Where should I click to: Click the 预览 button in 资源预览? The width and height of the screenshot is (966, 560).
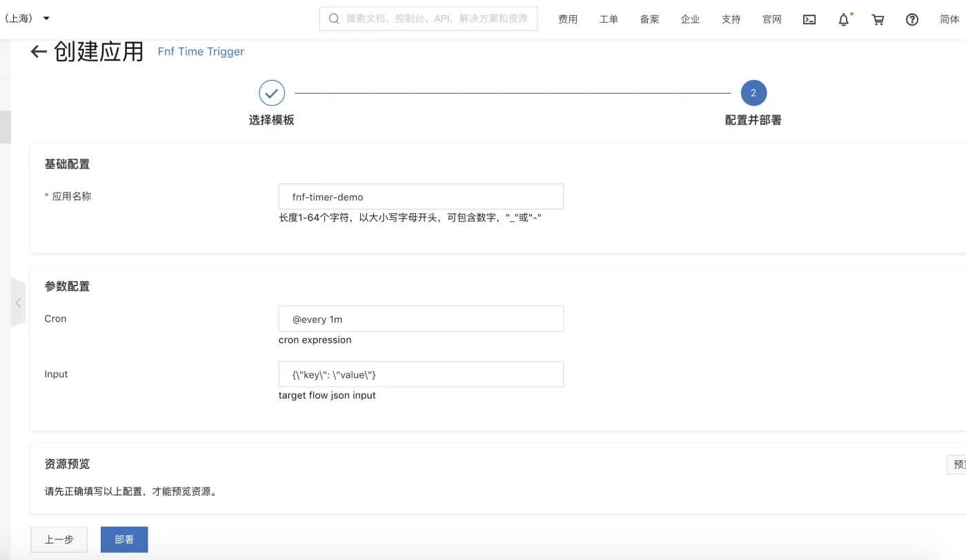coord(956,465)
